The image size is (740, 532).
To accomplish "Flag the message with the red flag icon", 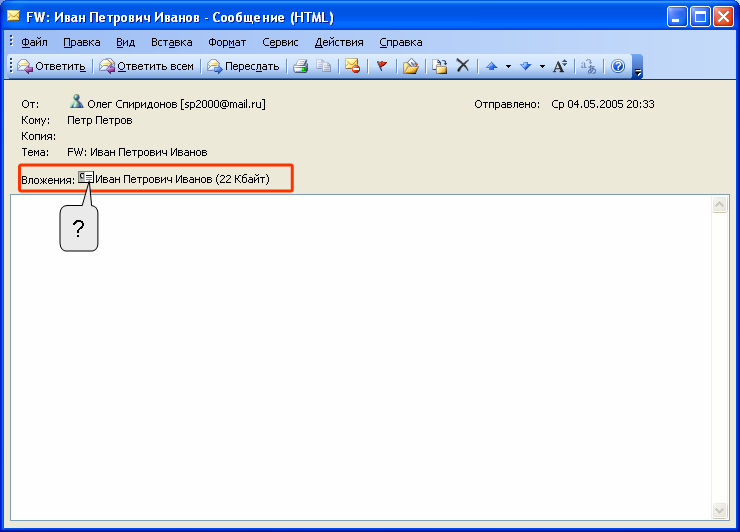I will (x=382, y=66).
